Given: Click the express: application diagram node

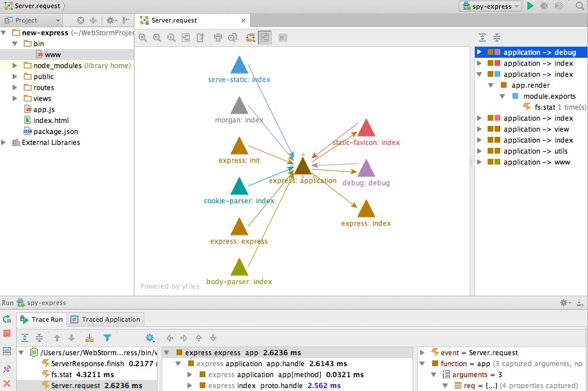Looking at the screenshot, I should coord(303,167).
